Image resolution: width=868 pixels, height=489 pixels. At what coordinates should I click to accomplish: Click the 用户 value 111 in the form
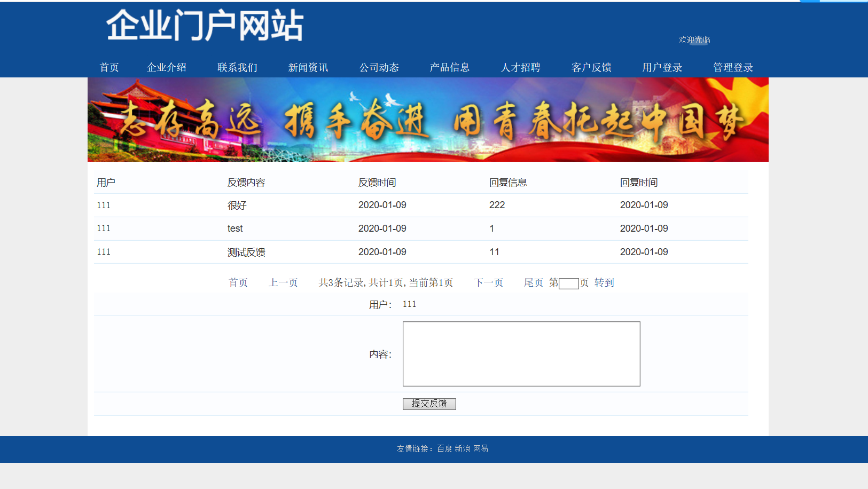[x=409, y=304]
